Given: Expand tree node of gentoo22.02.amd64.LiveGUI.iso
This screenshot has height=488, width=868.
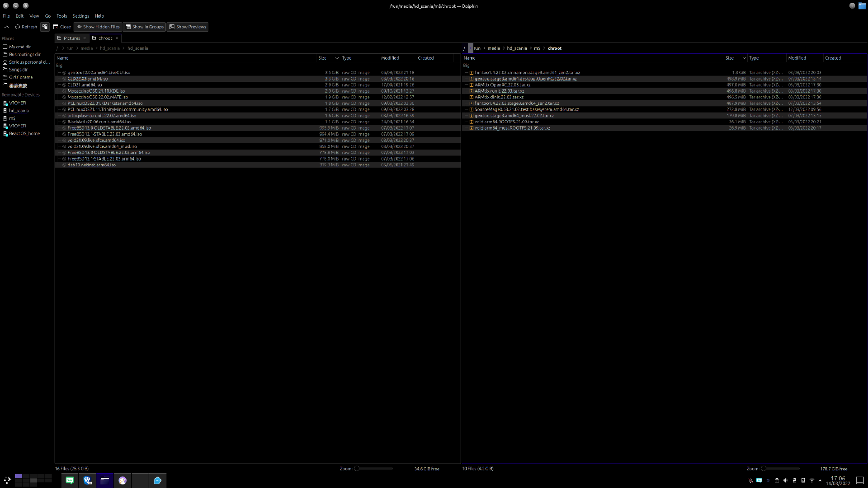Looking at the screenshot, I should 59,72.
